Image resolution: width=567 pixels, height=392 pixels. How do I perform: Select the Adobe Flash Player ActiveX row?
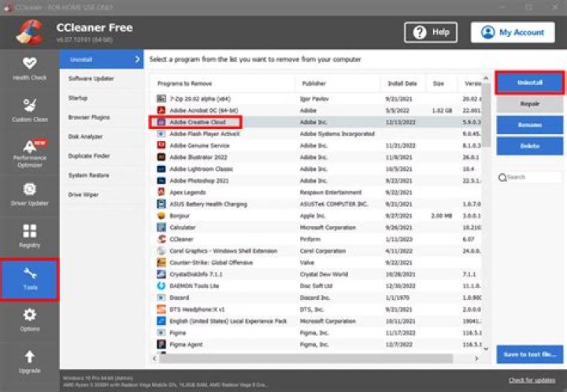coord(316,134)
